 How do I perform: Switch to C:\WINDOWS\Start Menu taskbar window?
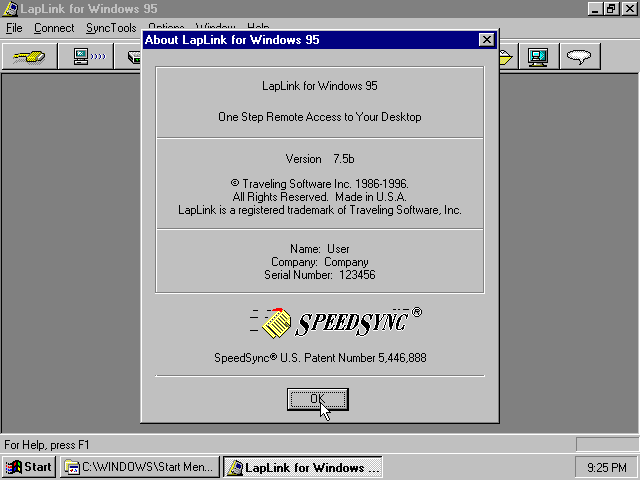(x=140, y=467)
